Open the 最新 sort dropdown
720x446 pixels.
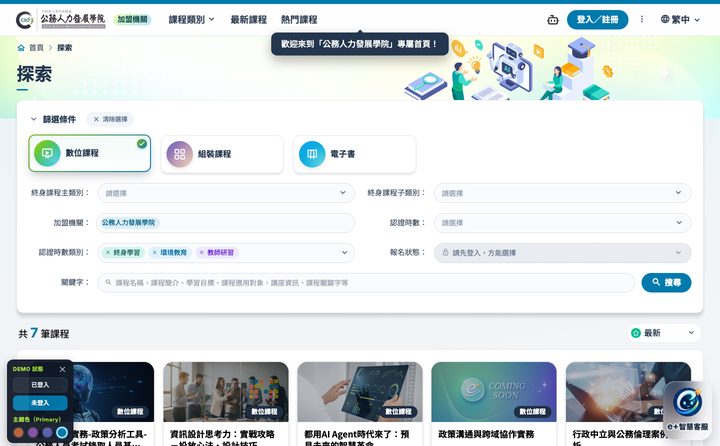pos(664,333)
